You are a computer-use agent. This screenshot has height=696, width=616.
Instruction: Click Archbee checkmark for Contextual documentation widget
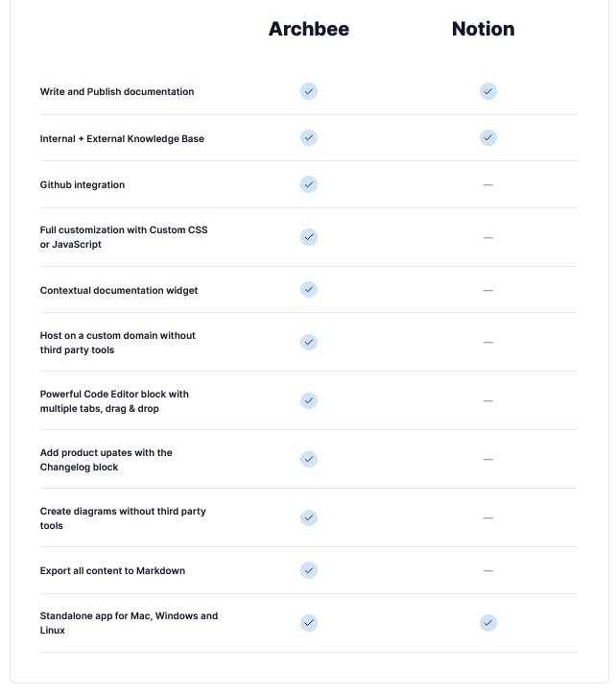click(309, 289)
